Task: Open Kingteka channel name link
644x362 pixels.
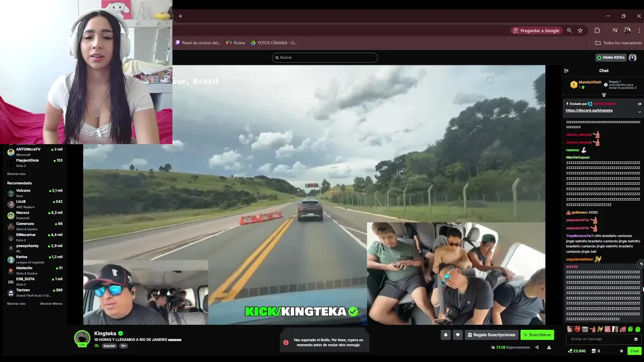Action: click(105, 333)
